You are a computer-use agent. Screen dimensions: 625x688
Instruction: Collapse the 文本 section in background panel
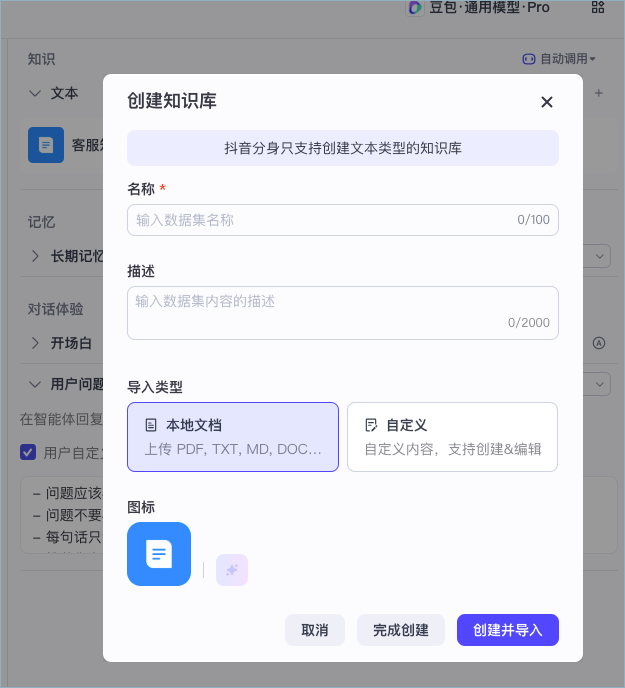(35, 93)
